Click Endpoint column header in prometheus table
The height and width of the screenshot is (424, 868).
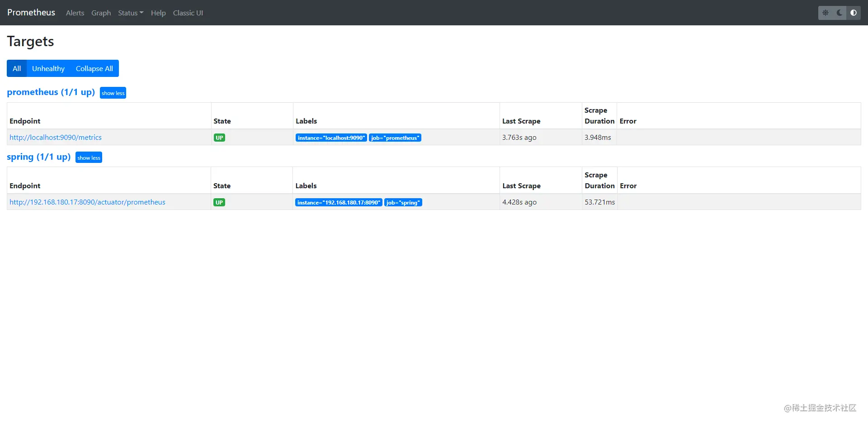click(25, 121)
